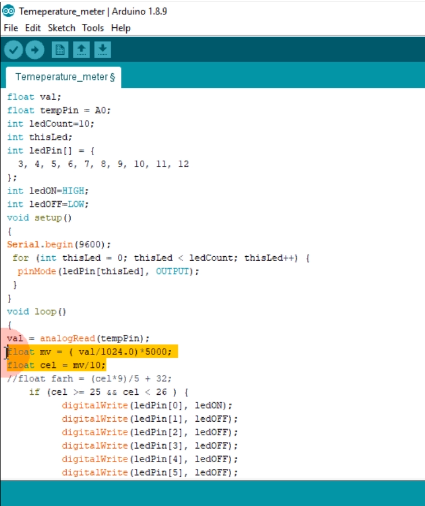
Task: Create a new sketch with New icon
Action: (x=60, y=50)
